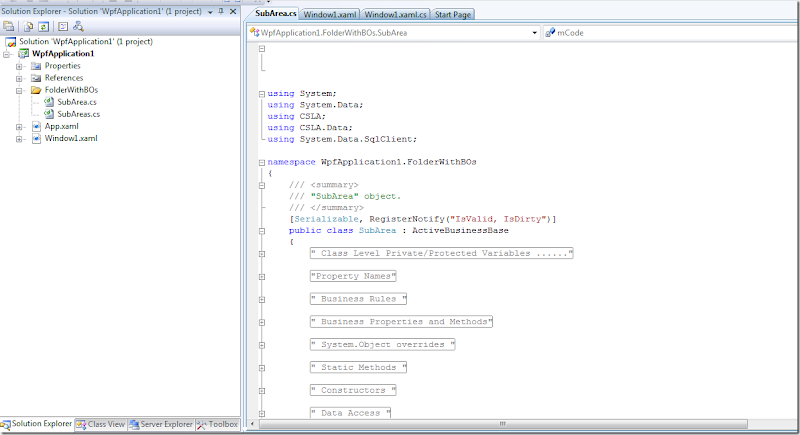Expand the Properties node
The height and width of the screenshot is (435, 800).
click(x=20, y=66)
